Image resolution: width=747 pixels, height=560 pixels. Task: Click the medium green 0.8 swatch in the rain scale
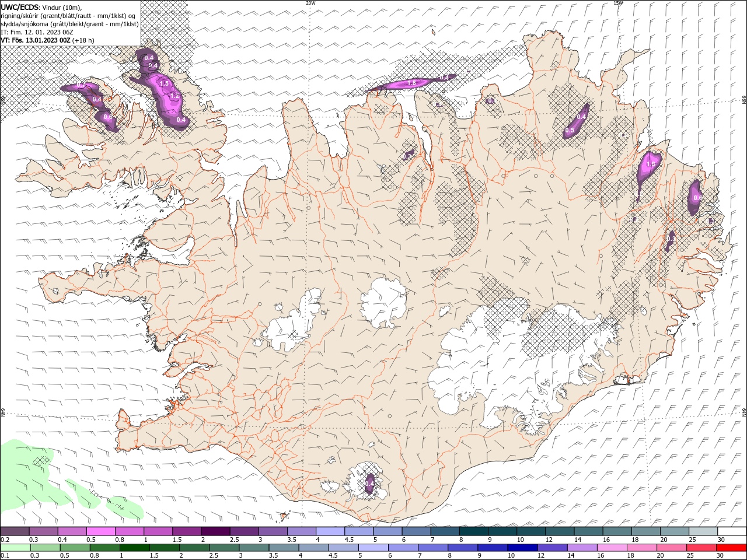click(x=104, y=548)
